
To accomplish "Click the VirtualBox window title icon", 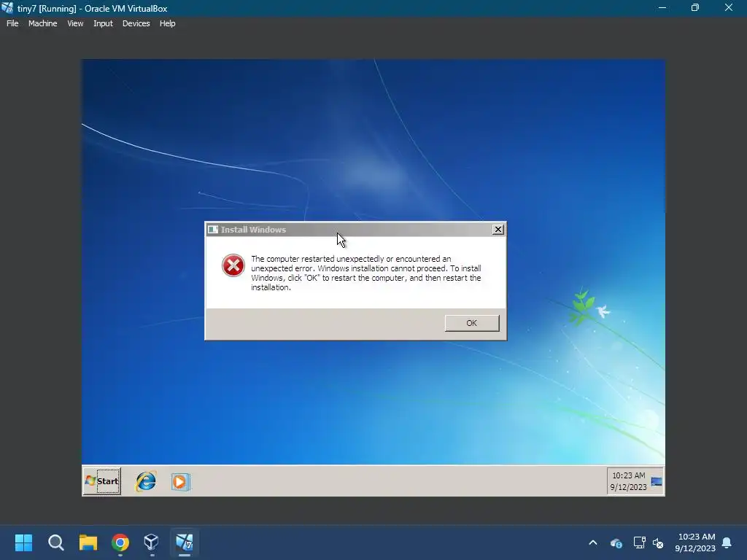I will pyautogui.click(x=7, y=7).
